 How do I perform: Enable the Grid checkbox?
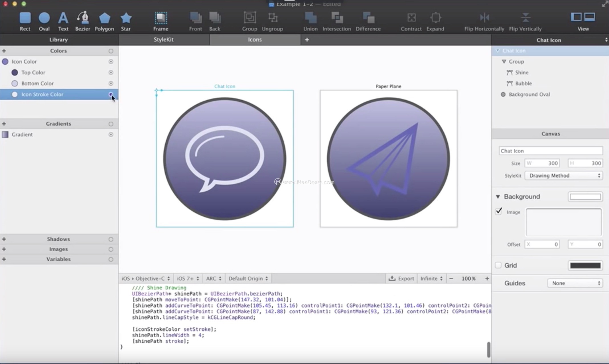498,265
